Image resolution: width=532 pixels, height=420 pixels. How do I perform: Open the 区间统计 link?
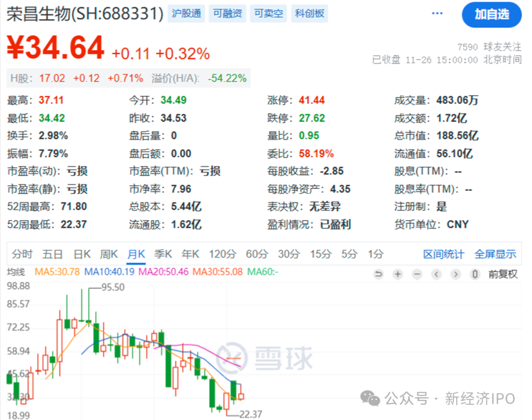point(443,254)
